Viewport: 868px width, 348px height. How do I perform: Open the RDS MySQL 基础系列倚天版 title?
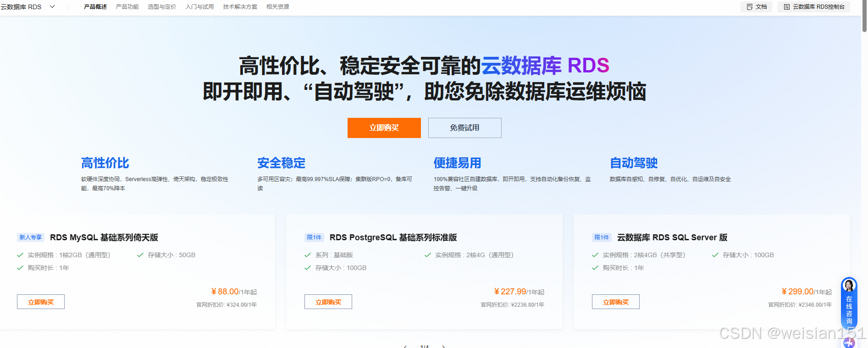tap(104, 238)
